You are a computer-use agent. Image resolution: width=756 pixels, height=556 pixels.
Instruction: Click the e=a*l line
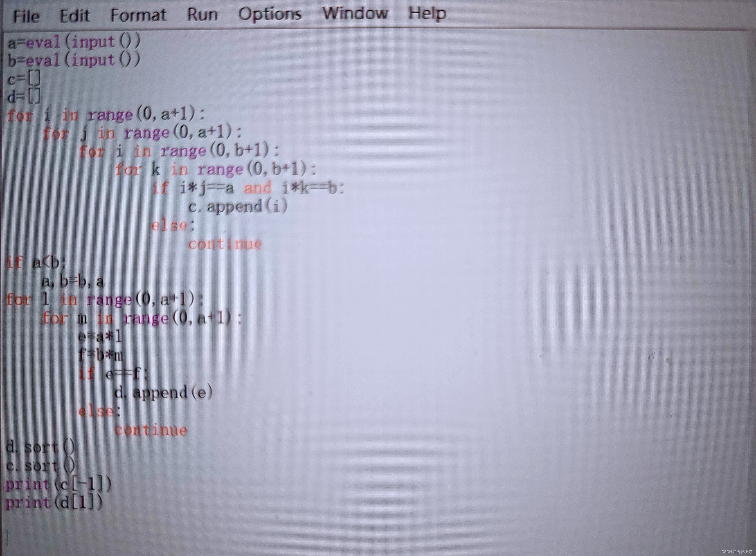tap(100, 336)
